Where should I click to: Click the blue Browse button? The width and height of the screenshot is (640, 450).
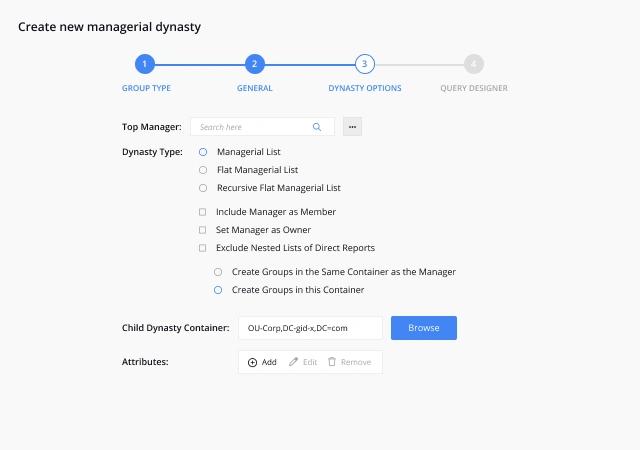click(424, 328)
